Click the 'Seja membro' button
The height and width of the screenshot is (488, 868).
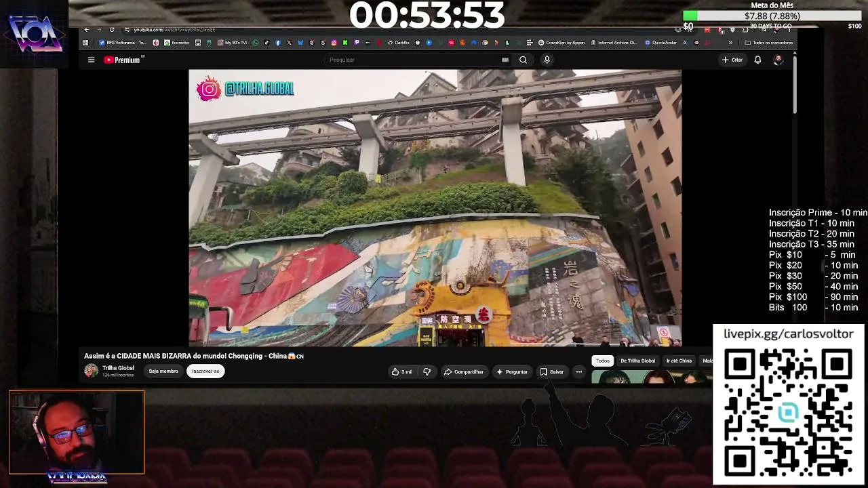[163, 371]
